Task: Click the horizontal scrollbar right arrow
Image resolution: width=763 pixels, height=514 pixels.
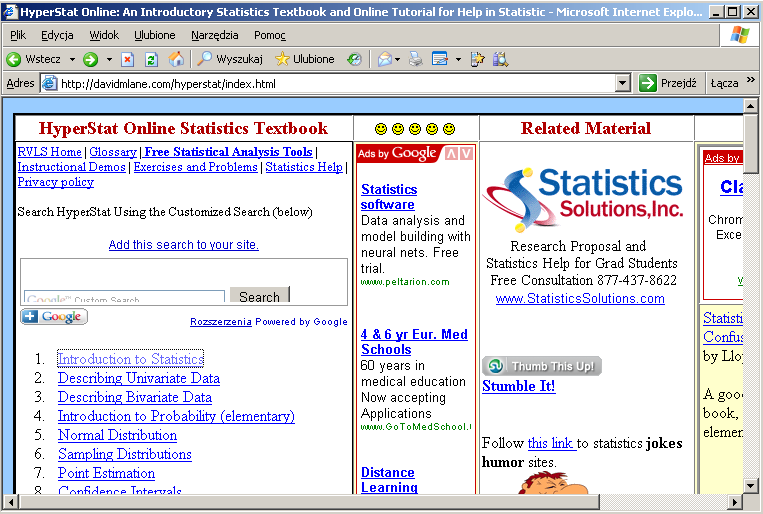Action: coord(735,501)
